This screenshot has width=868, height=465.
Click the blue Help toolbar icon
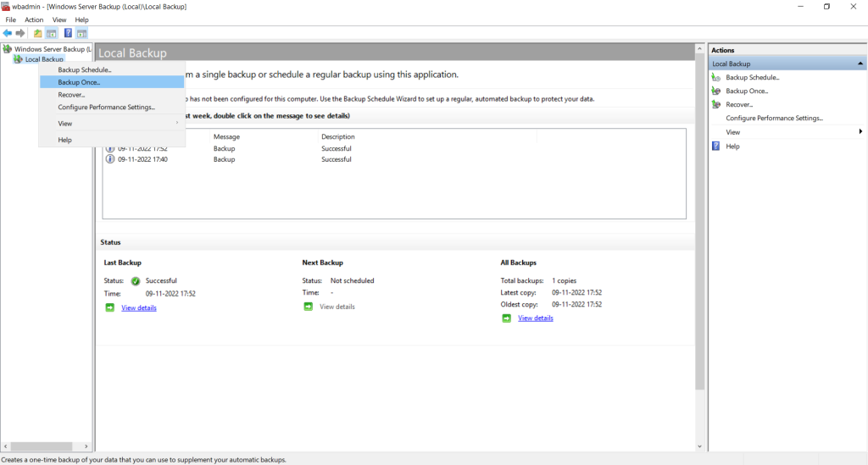tap(68, 33)
